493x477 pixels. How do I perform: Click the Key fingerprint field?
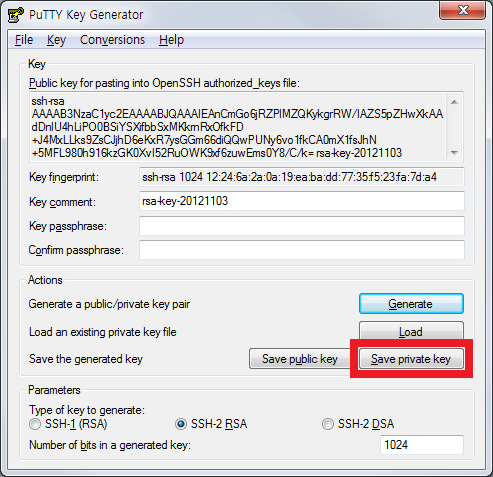[302, 177]
